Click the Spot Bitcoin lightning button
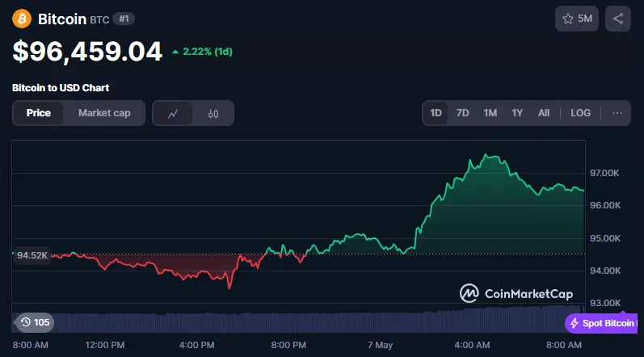 pyautogui.click(x=602, y=323)
